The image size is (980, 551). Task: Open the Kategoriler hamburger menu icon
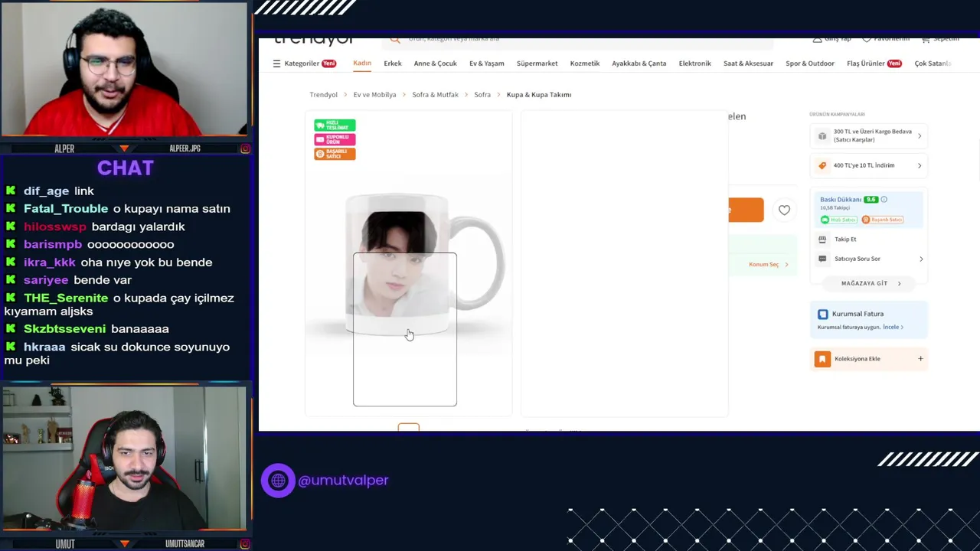276,64
